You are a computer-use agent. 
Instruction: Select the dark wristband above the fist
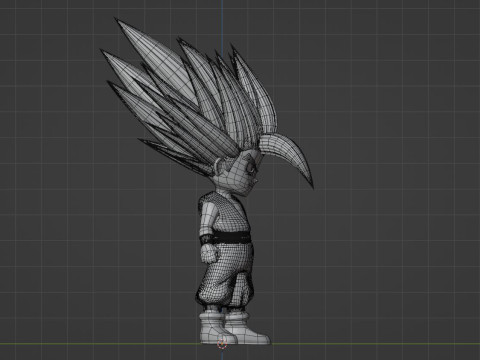click(x=206, y=239)
